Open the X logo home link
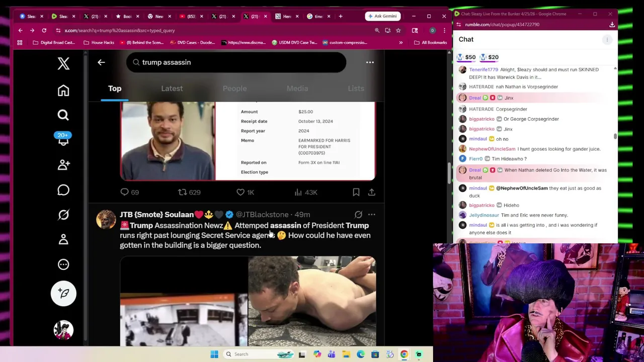 tap(63, 63)
